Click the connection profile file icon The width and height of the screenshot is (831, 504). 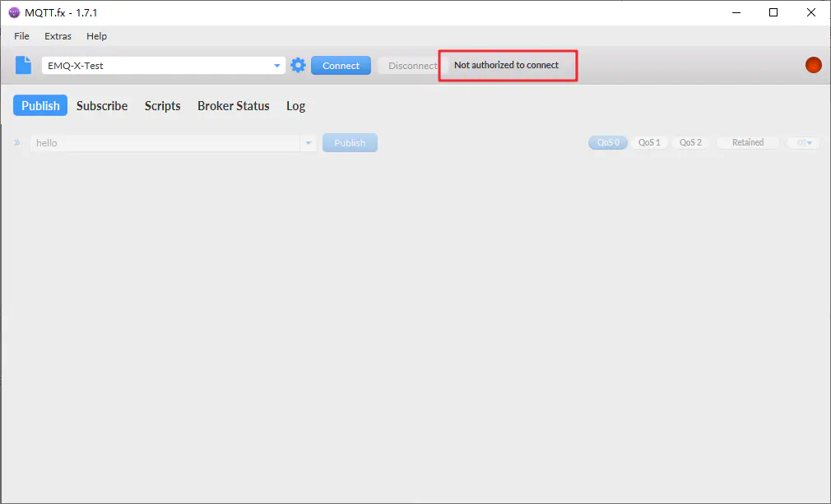point(24,66)
